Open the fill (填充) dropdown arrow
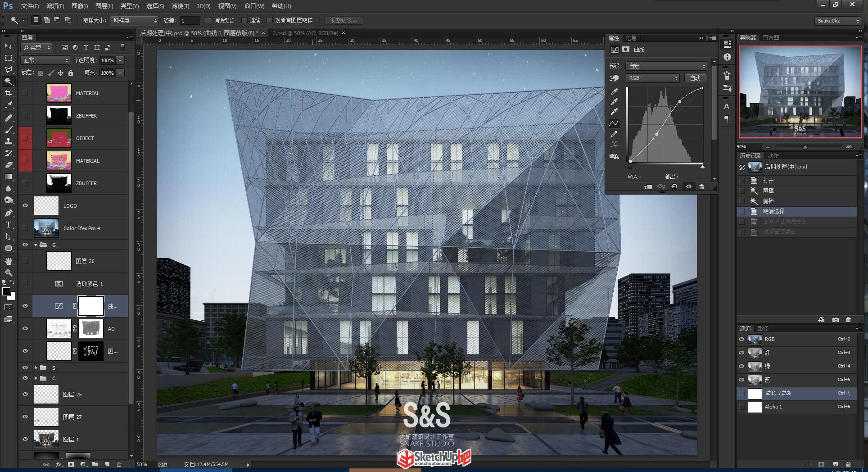The height and width of the screenshot is (472, 868). 120,73
